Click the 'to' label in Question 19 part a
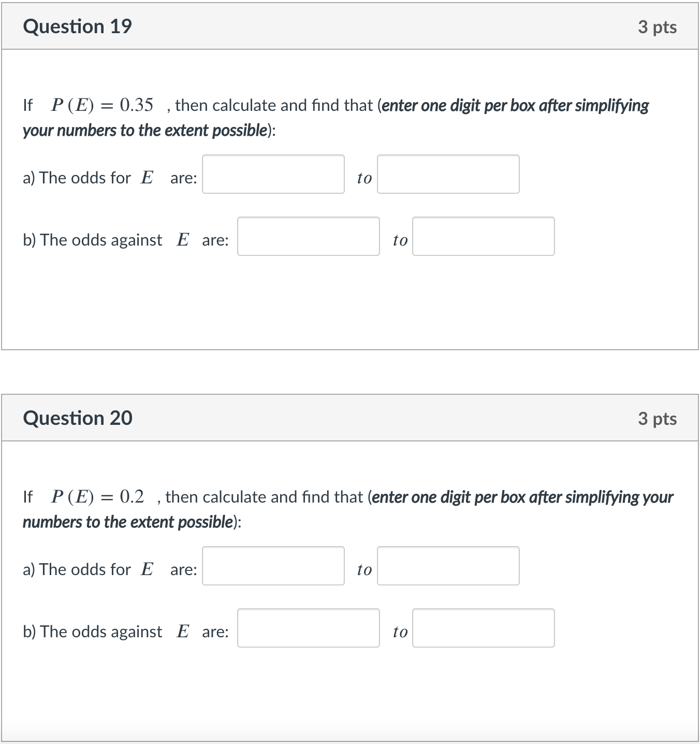The height and width of the screenshot is (744, 700). pos(364,178)
